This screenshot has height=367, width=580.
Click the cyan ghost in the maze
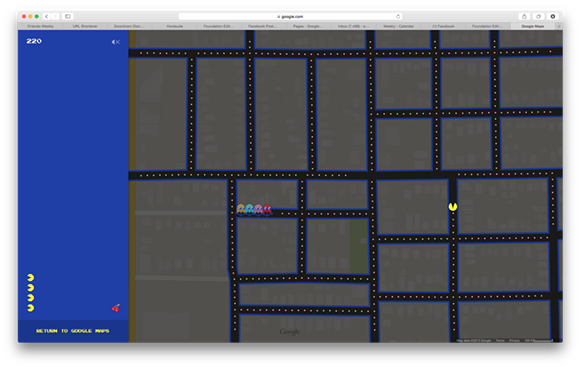click(250, 209)
